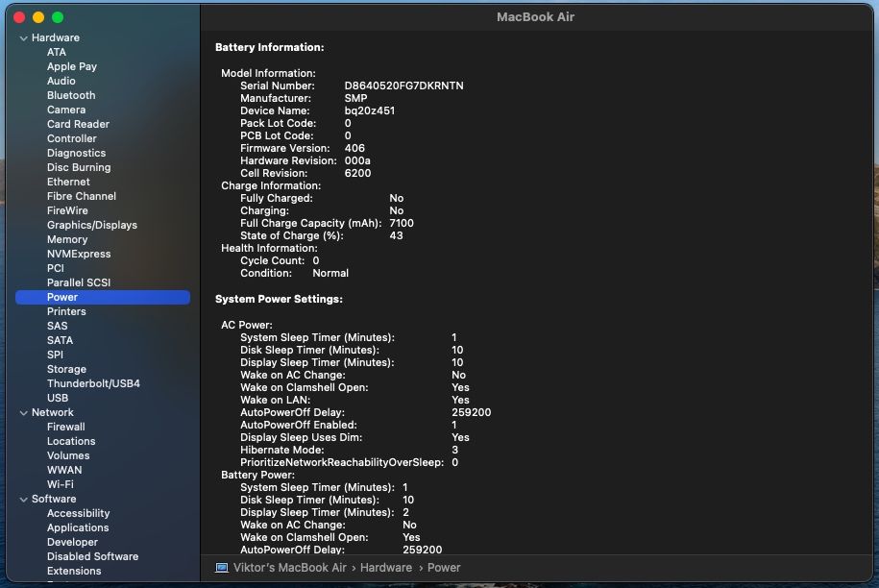The width and height of the screenshot is (879, 588).
Task: Select Locations under Network
Action: pos(71,441)
